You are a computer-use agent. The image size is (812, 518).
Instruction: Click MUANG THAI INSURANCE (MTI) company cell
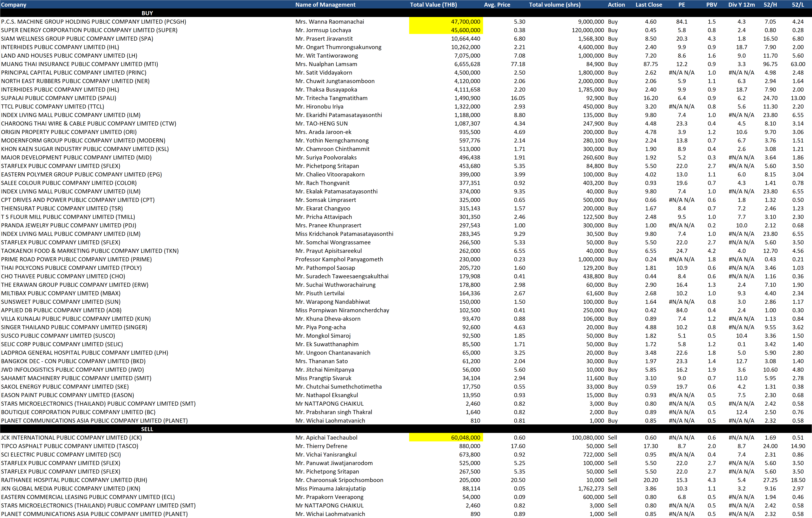click(79, 64)
